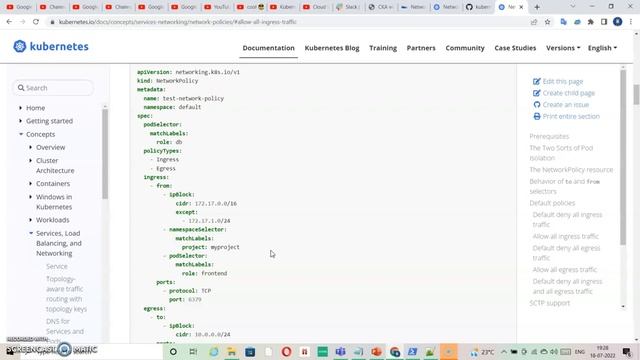Switch to the GitHub kubernetes tab
This screenshot has height=360, width=640.
[478, 7]
